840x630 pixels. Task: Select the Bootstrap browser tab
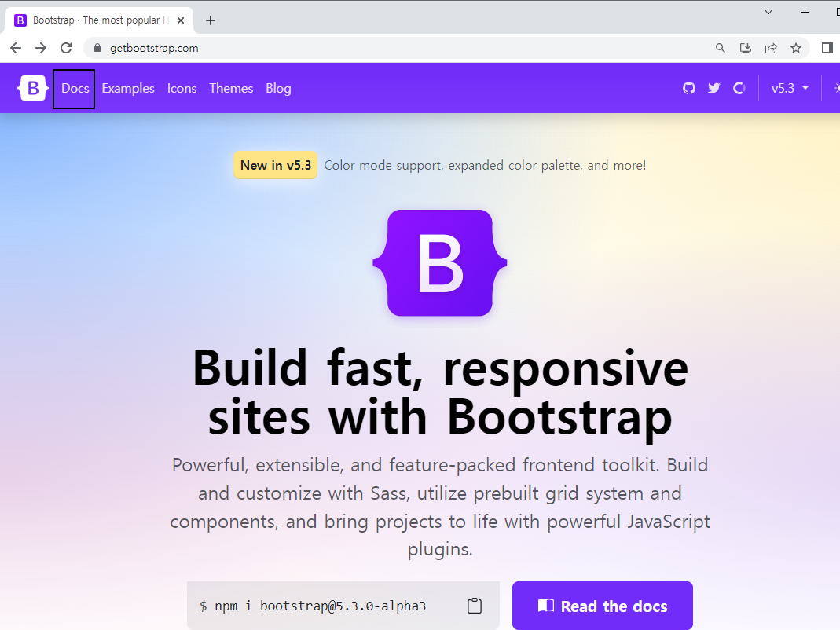click(99, 20)
